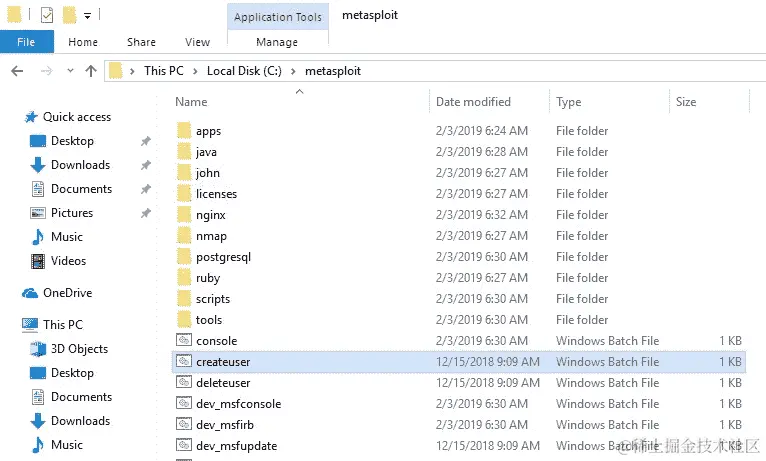Open pinned Downloads under Quick access
Viewport: 766px width, 461px height.
(81, 165)
